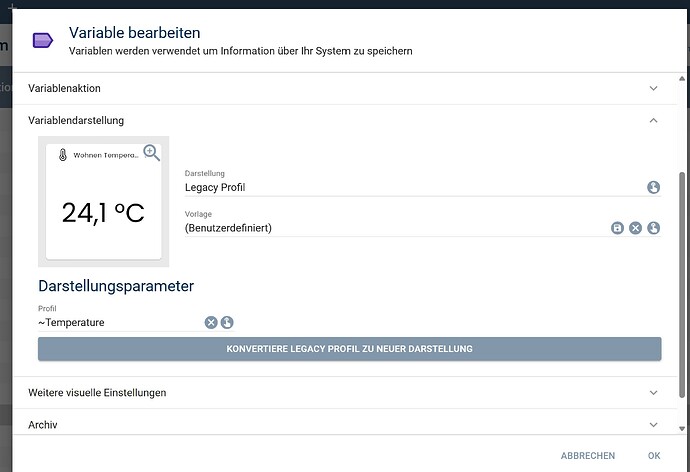Click the dialog's vertical scrollbar thumb
Viewport: 690px width, 472px height.
(x=682, y=285)
